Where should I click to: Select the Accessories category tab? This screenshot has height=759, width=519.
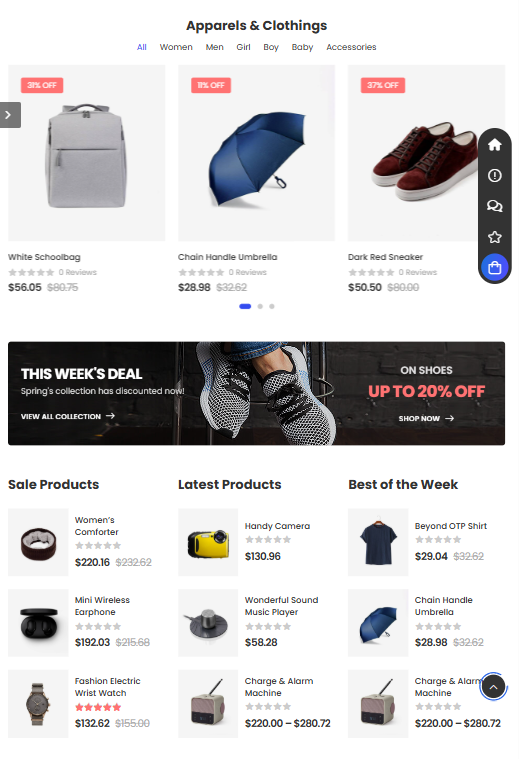351,47
